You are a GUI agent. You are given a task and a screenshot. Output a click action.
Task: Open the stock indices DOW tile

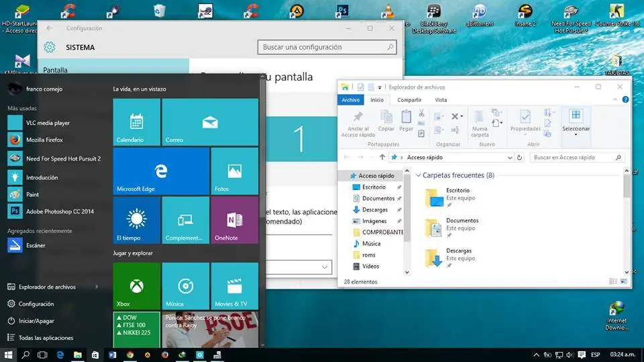coord(137,330)
